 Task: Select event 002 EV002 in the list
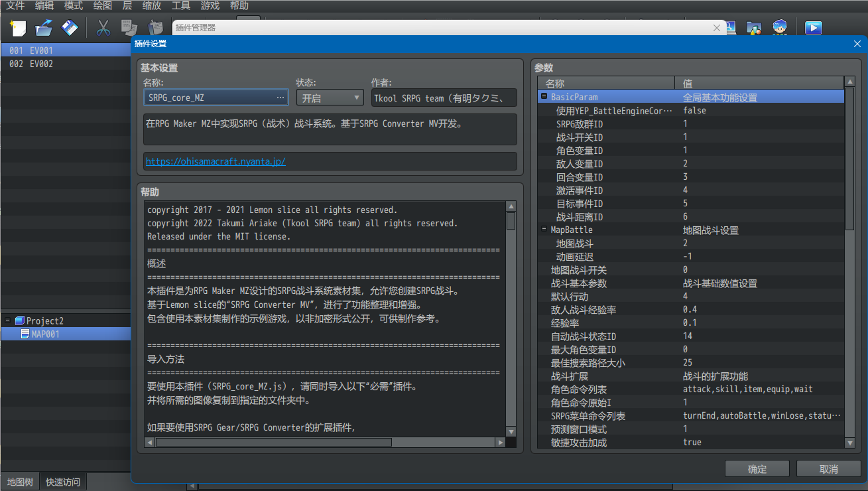[x=66, y=64]
